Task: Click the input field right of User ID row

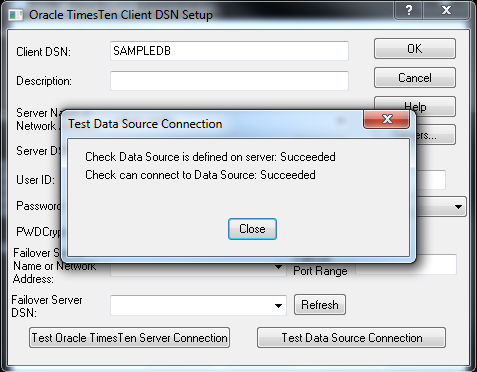Action: (x=431, y=180)
